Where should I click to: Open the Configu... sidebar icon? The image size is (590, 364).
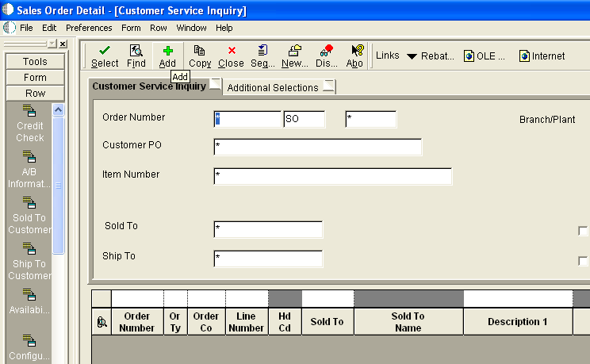[x=29, y=340]
